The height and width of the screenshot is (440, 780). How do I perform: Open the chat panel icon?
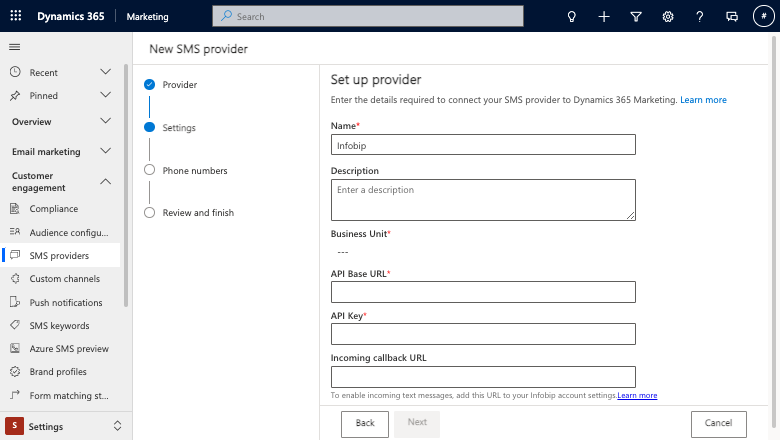click(732, 16)
